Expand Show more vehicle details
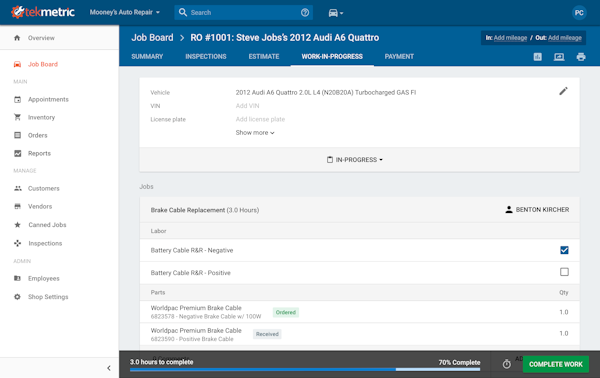 click(x=255, y=133)
